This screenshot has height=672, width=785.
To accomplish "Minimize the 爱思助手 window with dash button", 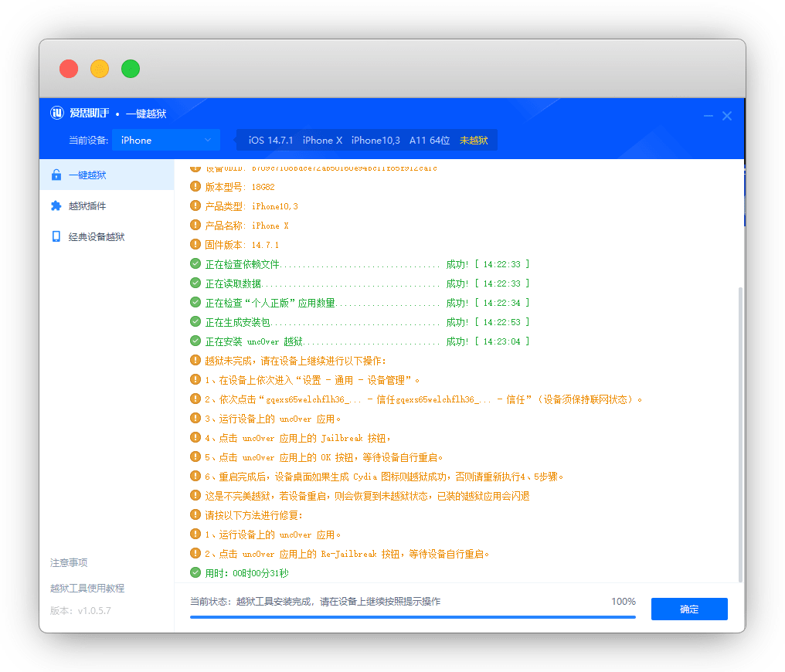I will point(708,116).
